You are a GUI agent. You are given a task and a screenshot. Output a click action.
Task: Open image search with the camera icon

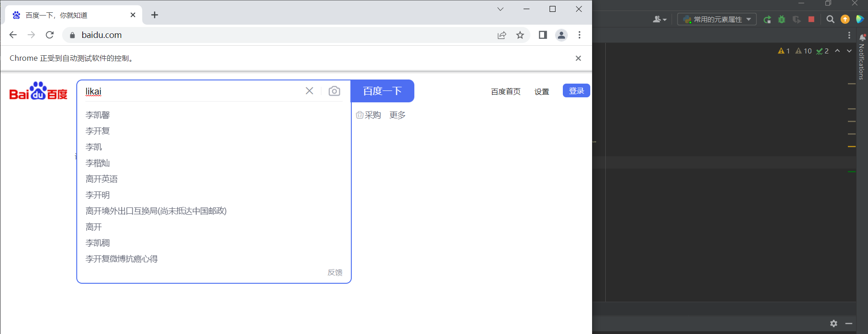(334, 91)
